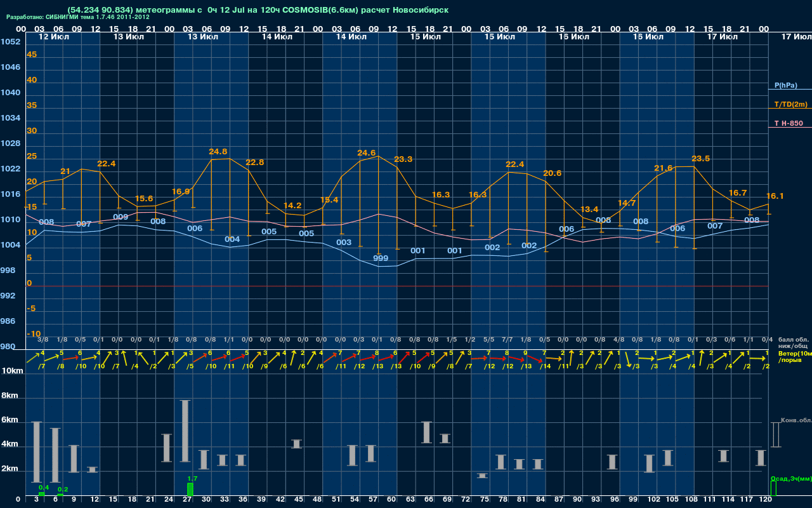The height and width of the screenshot is (508, 812).
Task: Click hour 60 on the bottom axis
Action: [392, 500]
